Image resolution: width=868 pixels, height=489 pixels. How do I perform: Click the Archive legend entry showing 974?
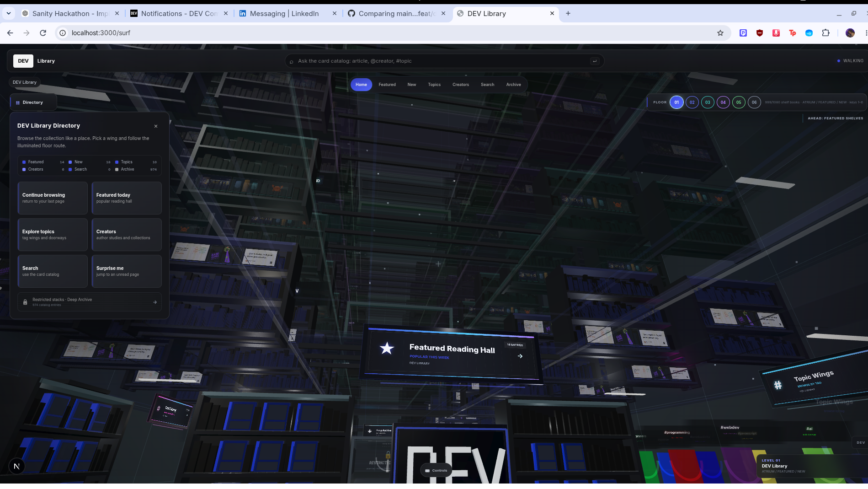(136, 169)
